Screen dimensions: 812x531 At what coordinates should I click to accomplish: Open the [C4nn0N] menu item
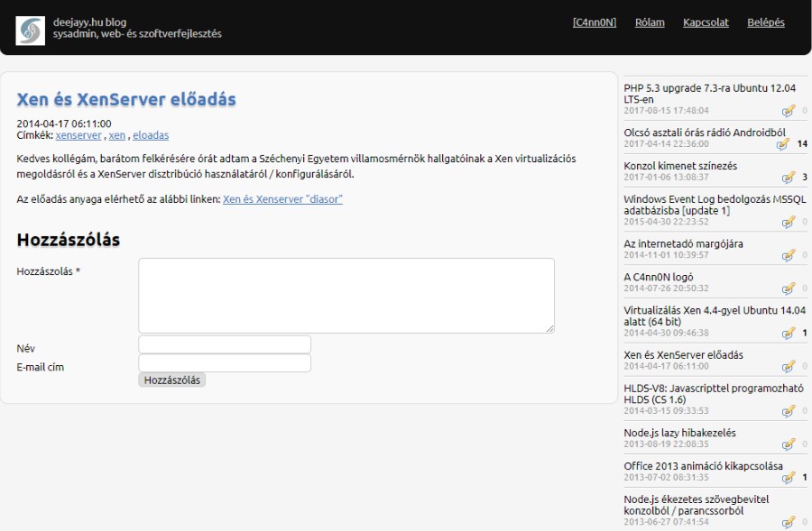pos(594,23)
